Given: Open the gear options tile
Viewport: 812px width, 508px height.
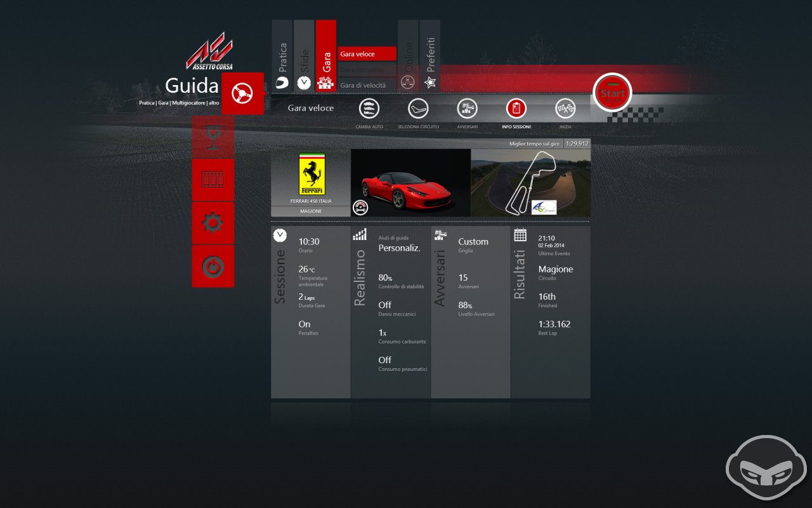Looking at the screenshot, I should pos(213,223).
